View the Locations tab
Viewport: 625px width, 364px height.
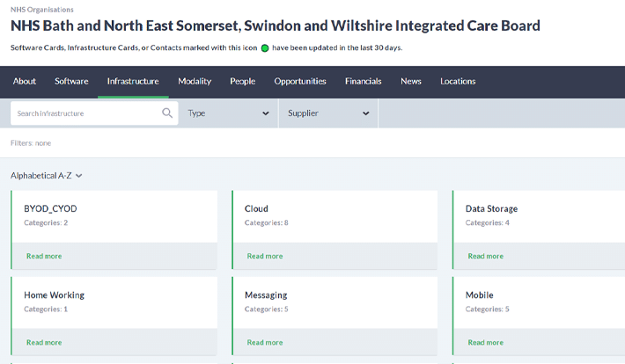458,82
